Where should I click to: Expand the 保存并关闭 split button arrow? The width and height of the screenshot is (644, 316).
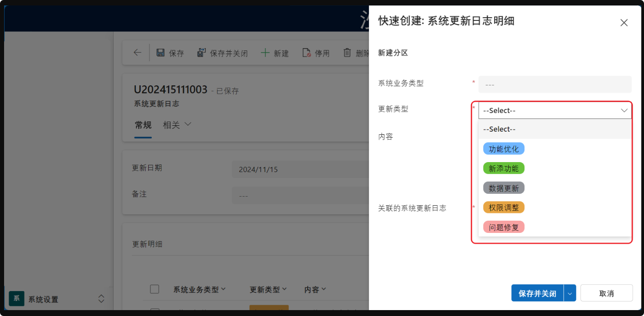point(570,293)
